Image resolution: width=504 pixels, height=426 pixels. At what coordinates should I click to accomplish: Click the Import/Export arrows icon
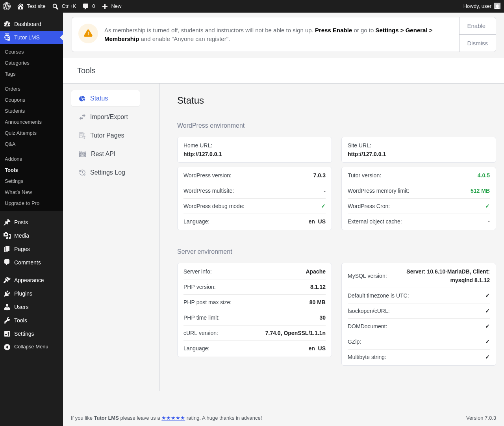tap(82, 117)
